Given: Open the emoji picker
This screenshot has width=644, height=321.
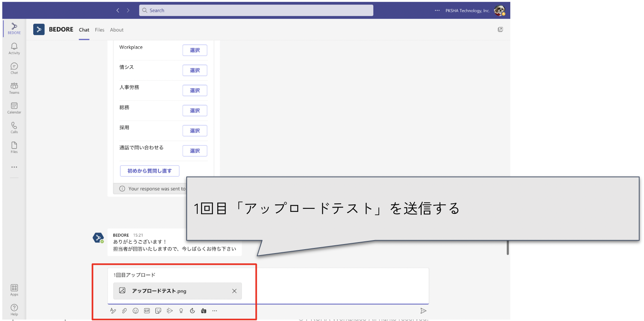Looking at the screenshot, I should pos(136,311).
